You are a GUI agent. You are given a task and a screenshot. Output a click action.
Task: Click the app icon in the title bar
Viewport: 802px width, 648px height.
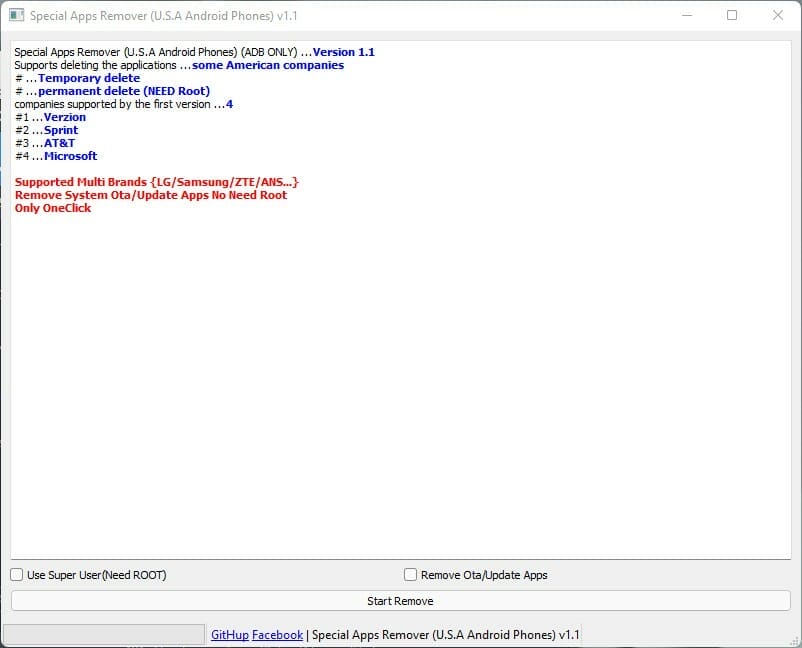(x=16, y=15)
